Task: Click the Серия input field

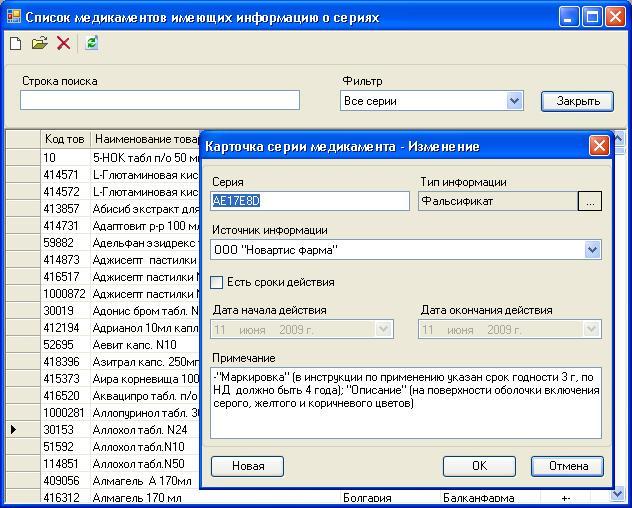Action: point(310,201)
